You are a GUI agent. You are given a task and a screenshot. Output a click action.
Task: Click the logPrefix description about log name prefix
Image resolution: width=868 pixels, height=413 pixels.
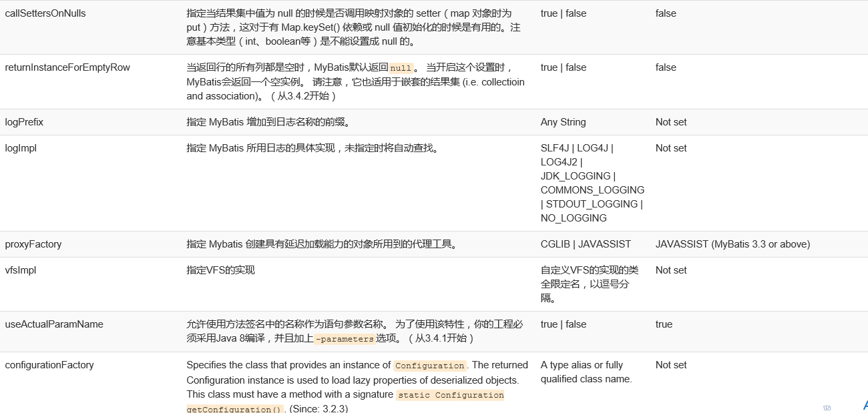pos(268,122)
